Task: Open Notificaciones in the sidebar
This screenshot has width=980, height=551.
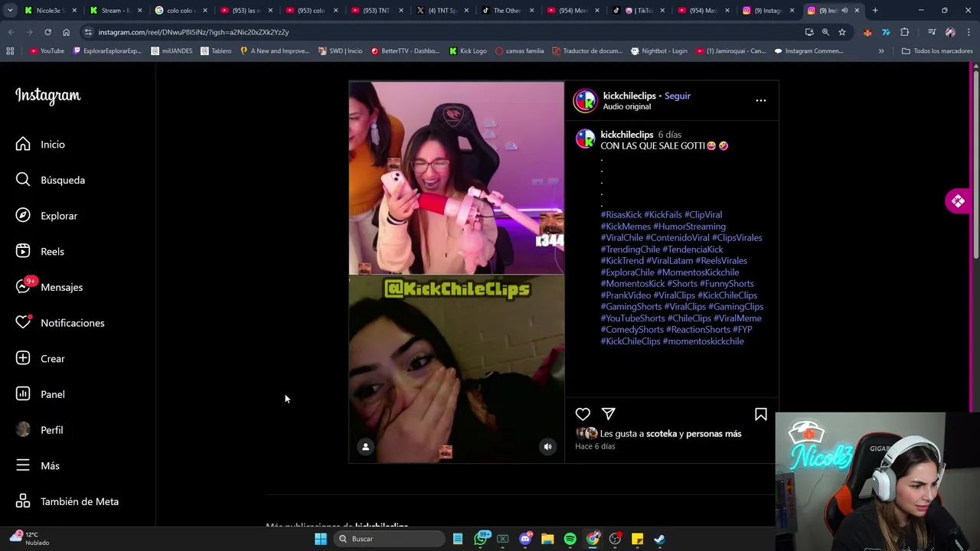Action: pyautogui.click(x=60, y=323)
